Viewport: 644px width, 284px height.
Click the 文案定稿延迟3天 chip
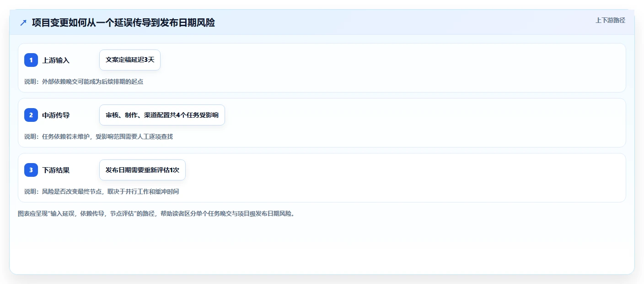click(130, 60)
